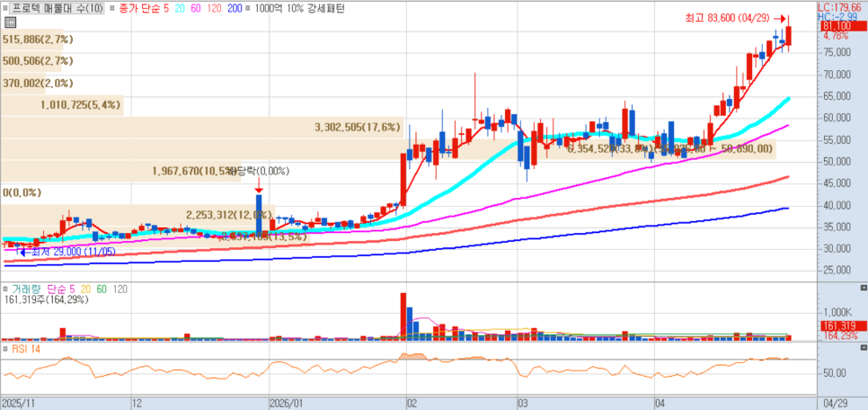This screenshot has height=410, width=868.
Task: Click the LC:179.66 value
Action: point(842,7)
